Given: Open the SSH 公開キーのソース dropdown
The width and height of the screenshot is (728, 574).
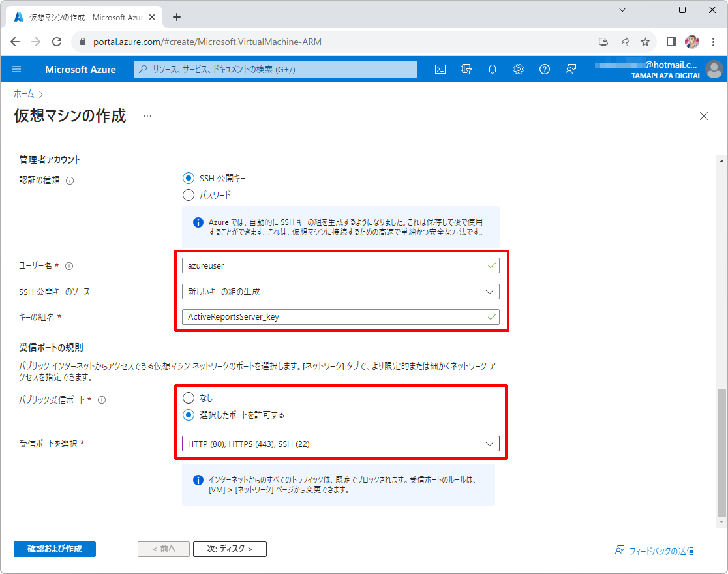Looking at the screenshot, I should point(341,292).
